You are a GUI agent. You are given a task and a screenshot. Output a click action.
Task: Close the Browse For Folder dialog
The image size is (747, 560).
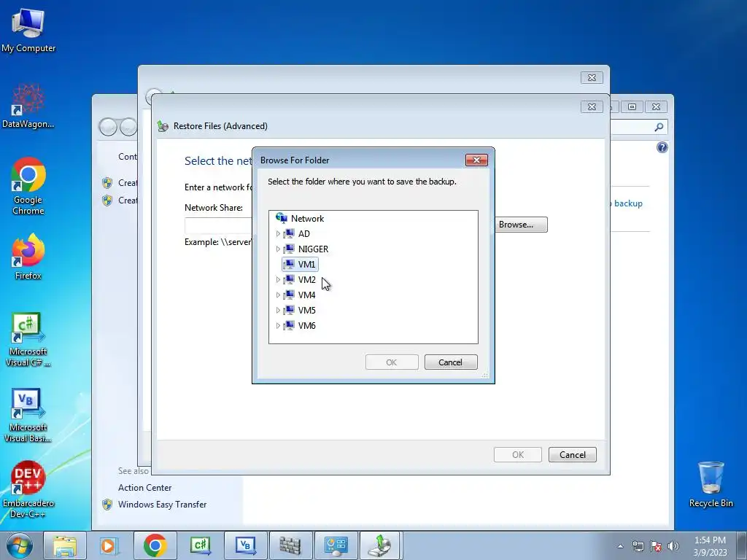[x=476, y=160]
